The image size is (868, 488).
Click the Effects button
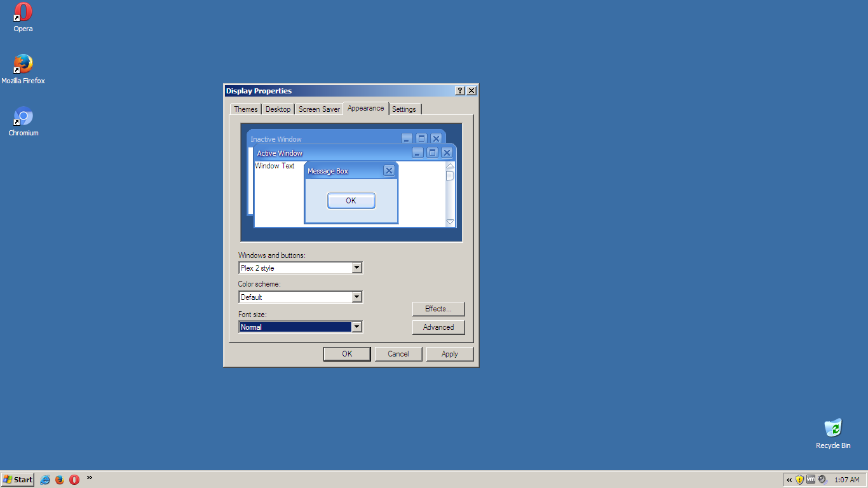click(438, 309)
